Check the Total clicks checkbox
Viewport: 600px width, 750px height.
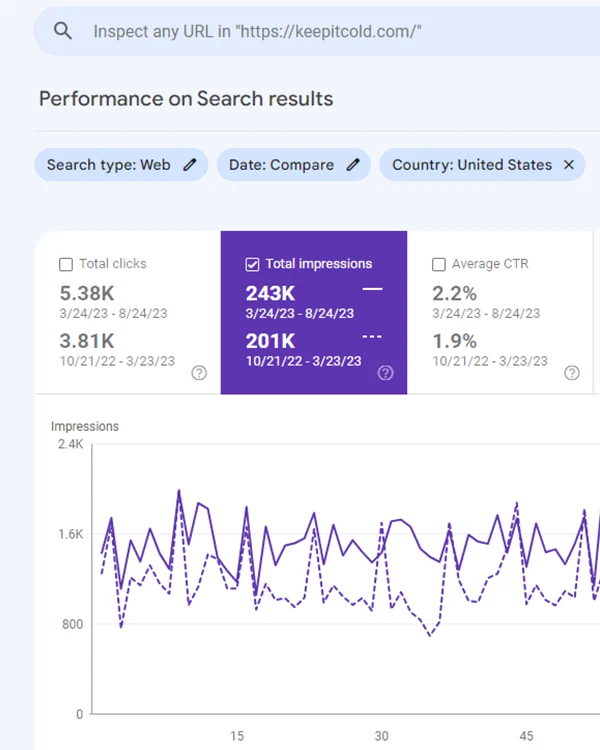(66, 264)
